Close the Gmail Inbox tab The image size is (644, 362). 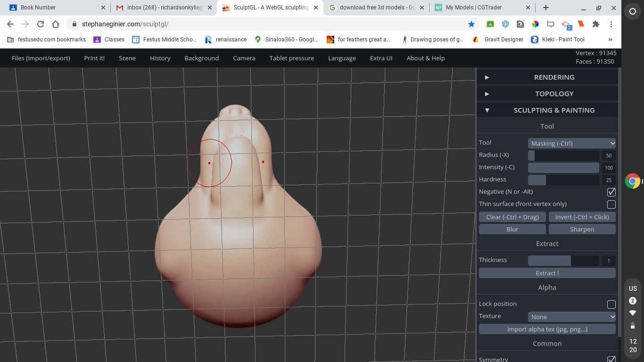pyautogui.click(x=210, y=8)
